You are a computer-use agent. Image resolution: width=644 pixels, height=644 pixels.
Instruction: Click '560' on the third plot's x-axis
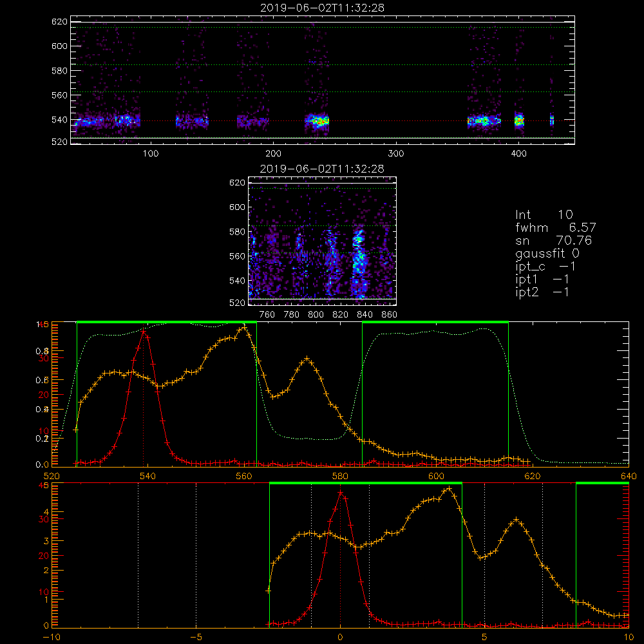[x=244, y=477]
